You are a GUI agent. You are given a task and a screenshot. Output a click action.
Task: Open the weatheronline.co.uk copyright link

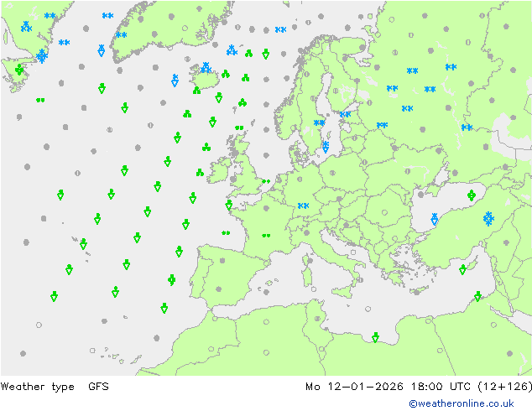(461, 403)
